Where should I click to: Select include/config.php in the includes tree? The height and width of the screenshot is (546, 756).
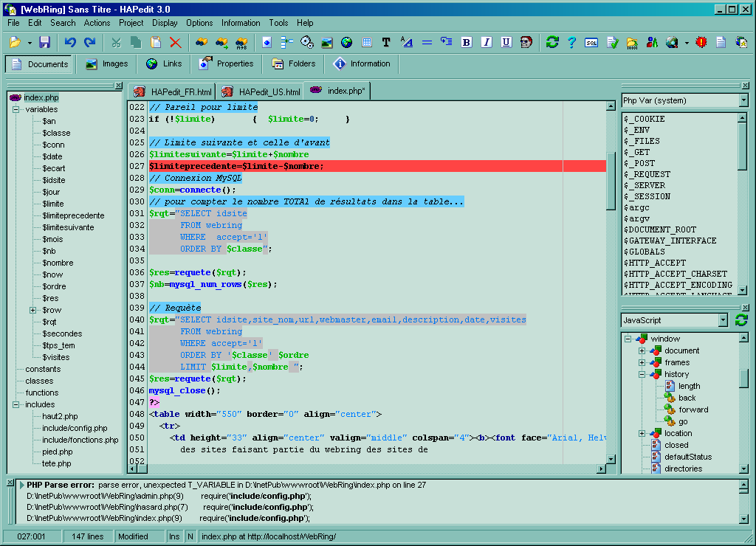pos(75,428)
